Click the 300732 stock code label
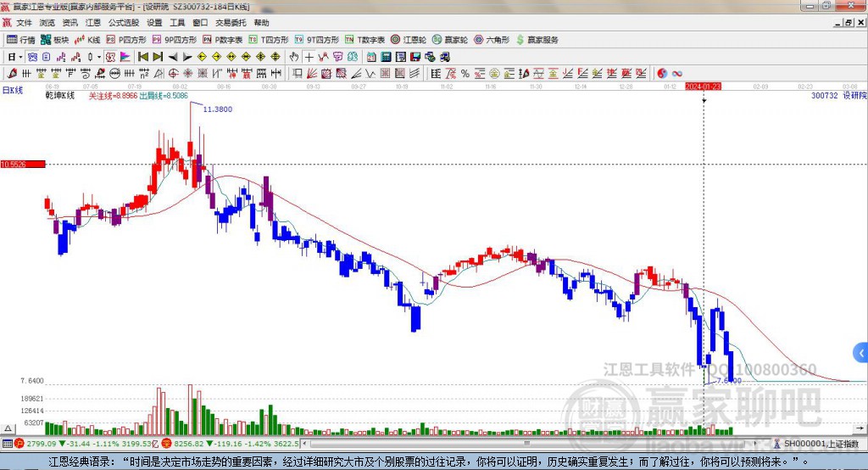The image size is (868, 470). coord(824,95)
